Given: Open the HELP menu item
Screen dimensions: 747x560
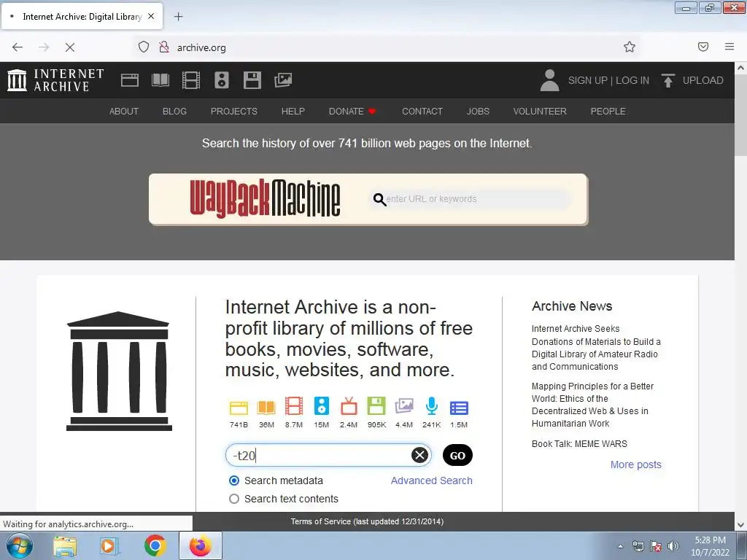Looking at the screenshot, I should (293, 111).
